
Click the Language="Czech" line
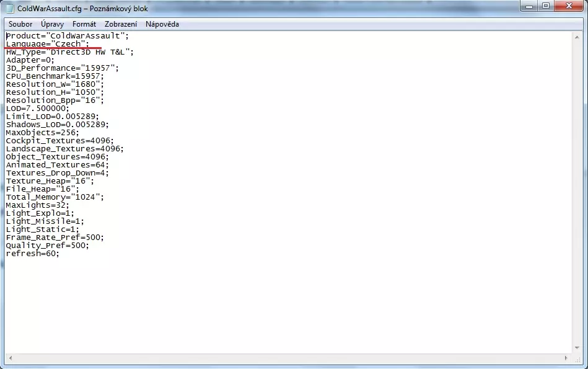tap(48, 44)
